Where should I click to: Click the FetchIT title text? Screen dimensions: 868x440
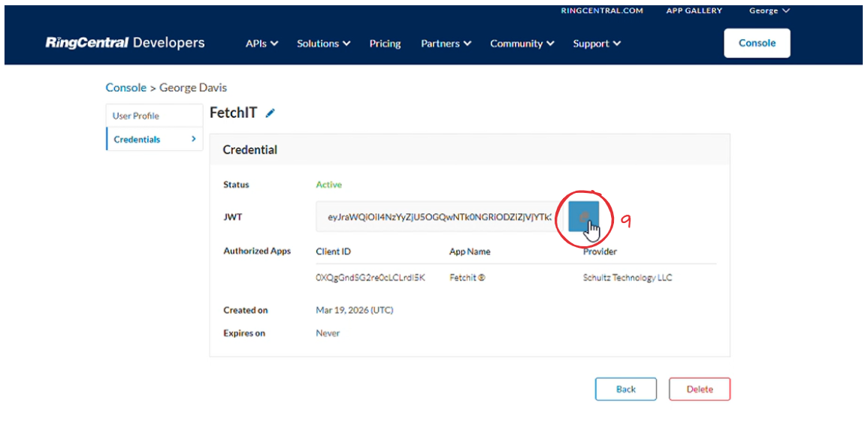click(x=233, y=113)
